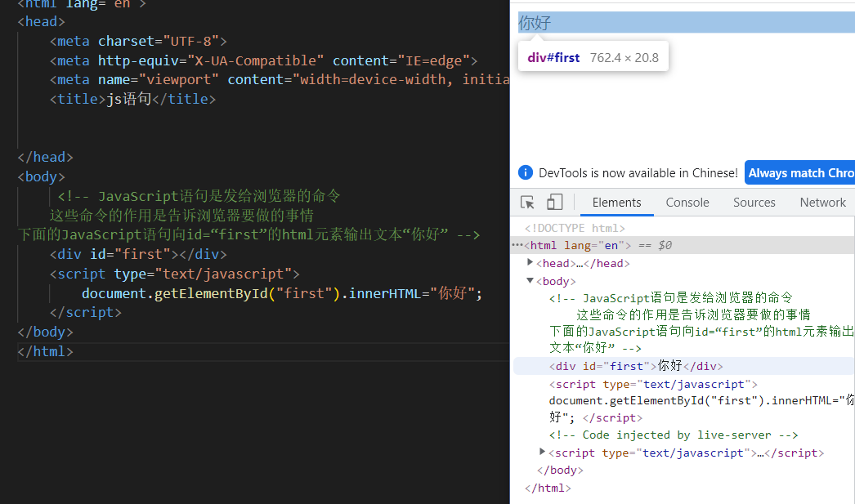
Task: Click the blue info icon in DevTools banner
Action: click(x=525, y=172)
